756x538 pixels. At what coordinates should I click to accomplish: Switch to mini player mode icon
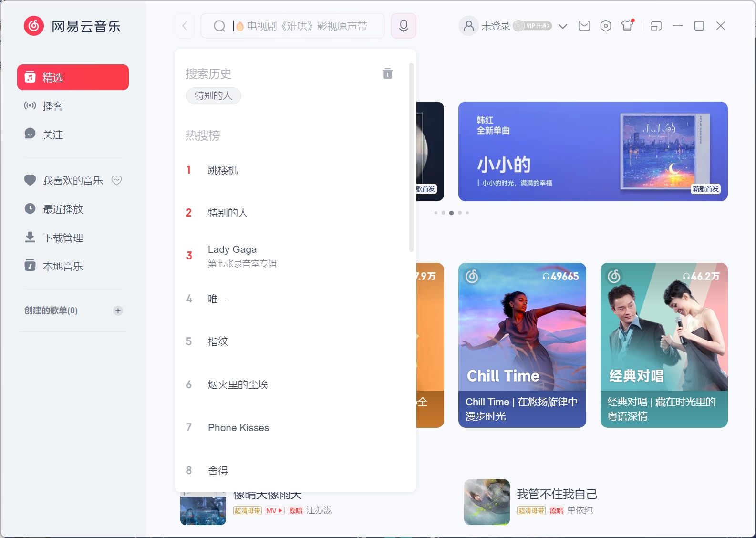tap(656, 26)
